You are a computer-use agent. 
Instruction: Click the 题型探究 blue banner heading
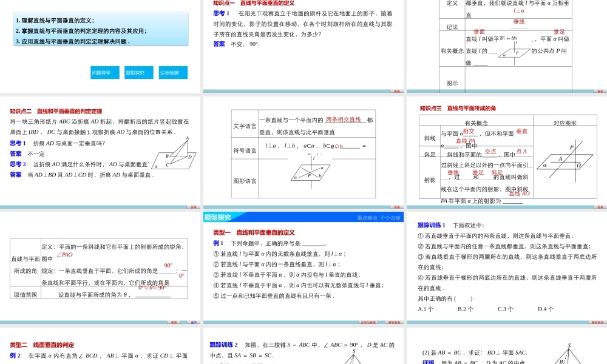tap(217, 217)
